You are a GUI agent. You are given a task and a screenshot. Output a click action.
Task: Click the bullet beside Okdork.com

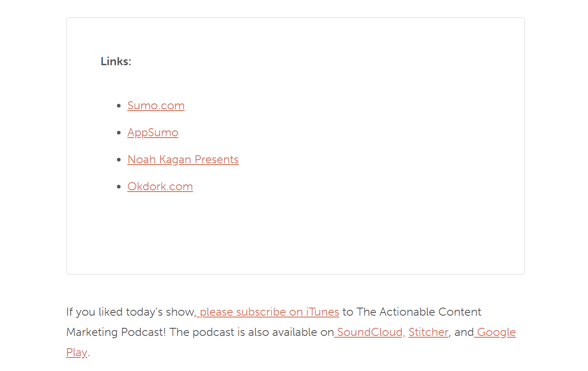[x=119, y=187]
